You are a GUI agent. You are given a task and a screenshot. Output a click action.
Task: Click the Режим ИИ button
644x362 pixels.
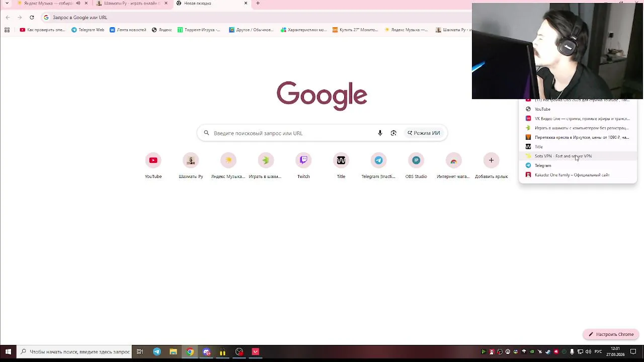[424, 133]
